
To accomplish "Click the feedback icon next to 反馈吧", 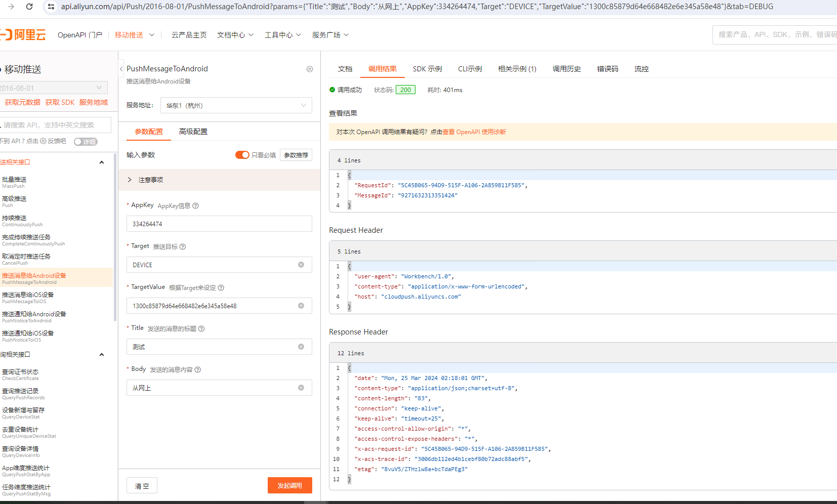I will pos(43,141).
